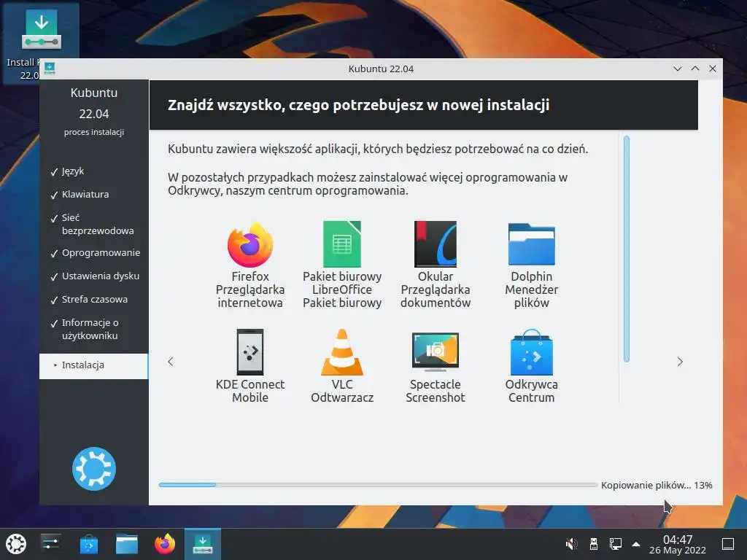Click the Dolphin file manager folder icon
Screen dimensions: 747x560
point(532,244)
